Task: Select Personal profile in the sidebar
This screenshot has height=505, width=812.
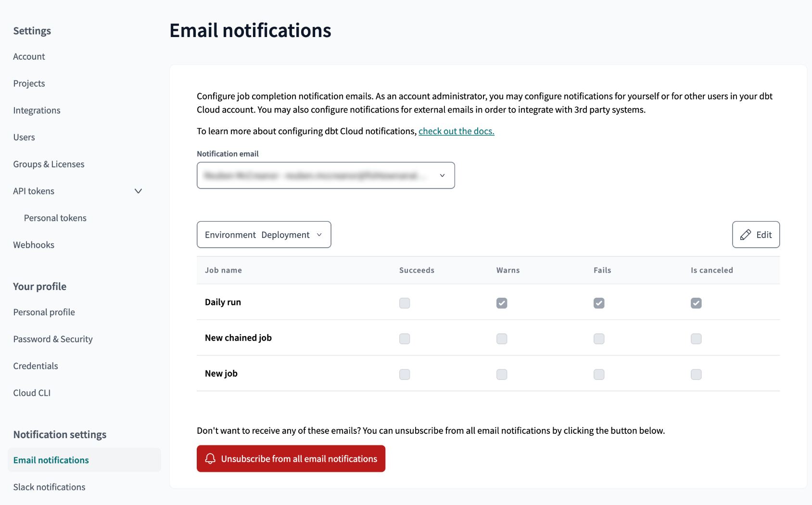Action: (x=44, y=312)
